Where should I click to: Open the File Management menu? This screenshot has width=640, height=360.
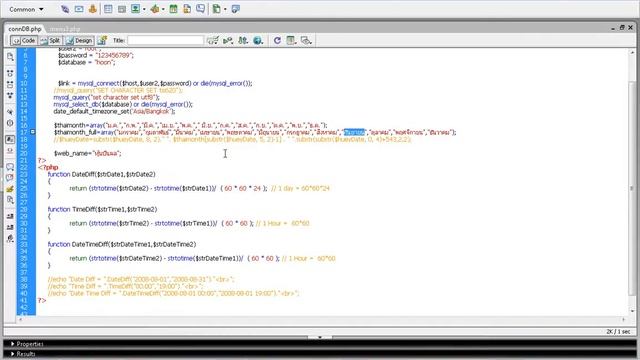pyautogui.click(x=243, y=40)
